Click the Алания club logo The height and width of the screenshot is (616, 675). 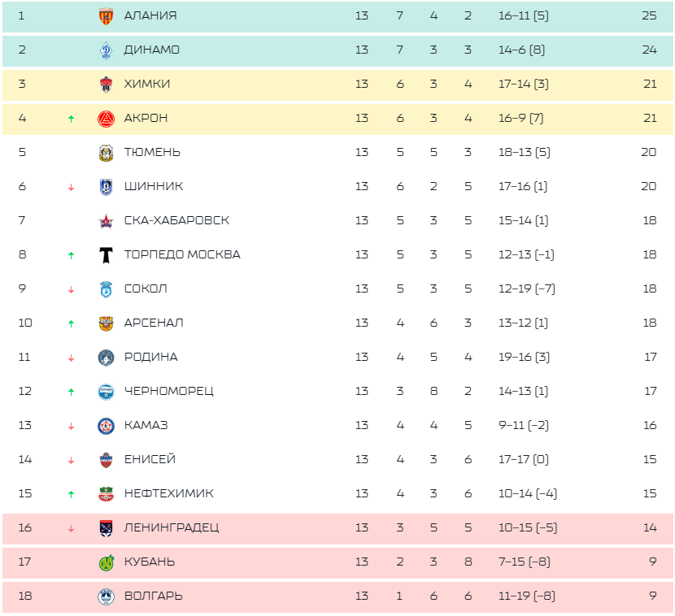pos(106,15)
